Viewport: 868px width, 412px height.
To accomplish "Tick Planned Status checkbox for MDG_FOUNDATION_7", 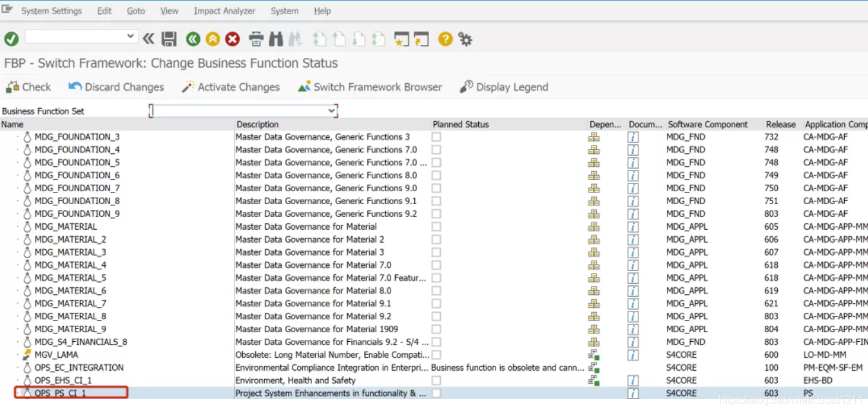I will (436, 188).
